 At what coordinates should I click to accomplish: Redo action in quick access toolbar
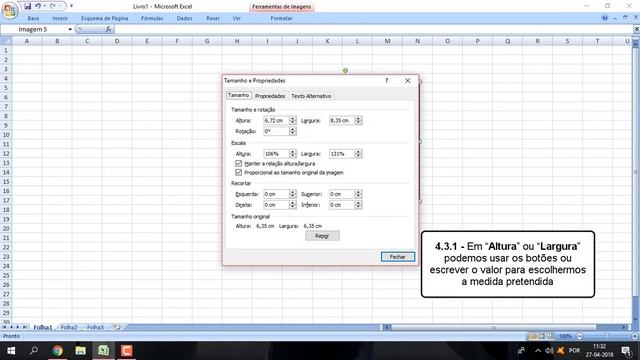53,6
